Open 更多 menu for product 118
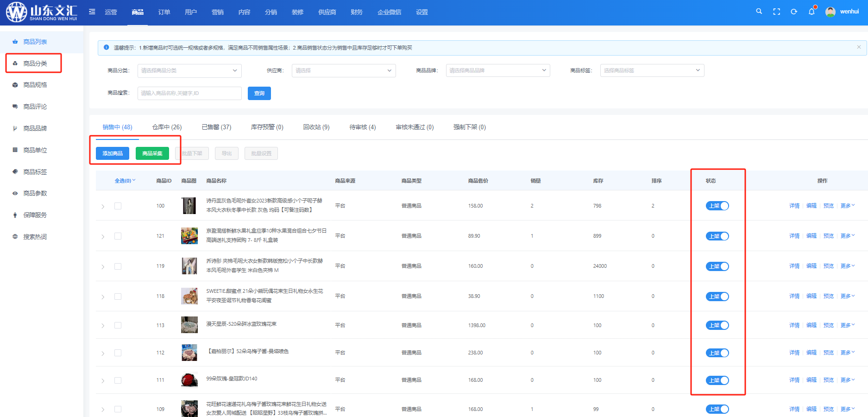The width and height of the screenshot is (868, 417). pyautogui.click(x=848, y=296)
